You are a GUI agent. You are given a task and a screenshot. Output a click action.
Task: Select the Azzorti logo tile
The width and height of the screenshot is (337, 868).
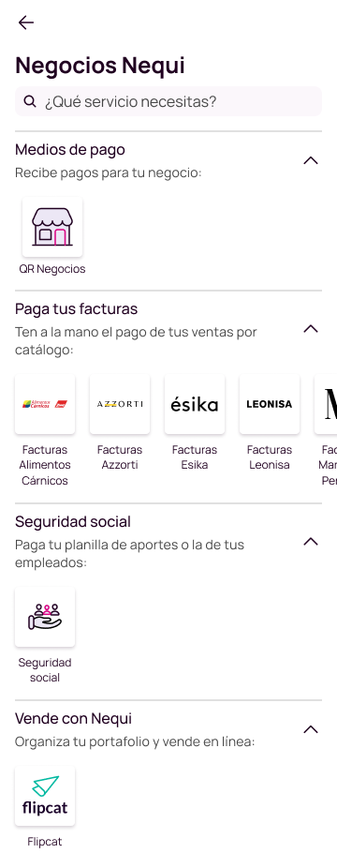(120, 404)
